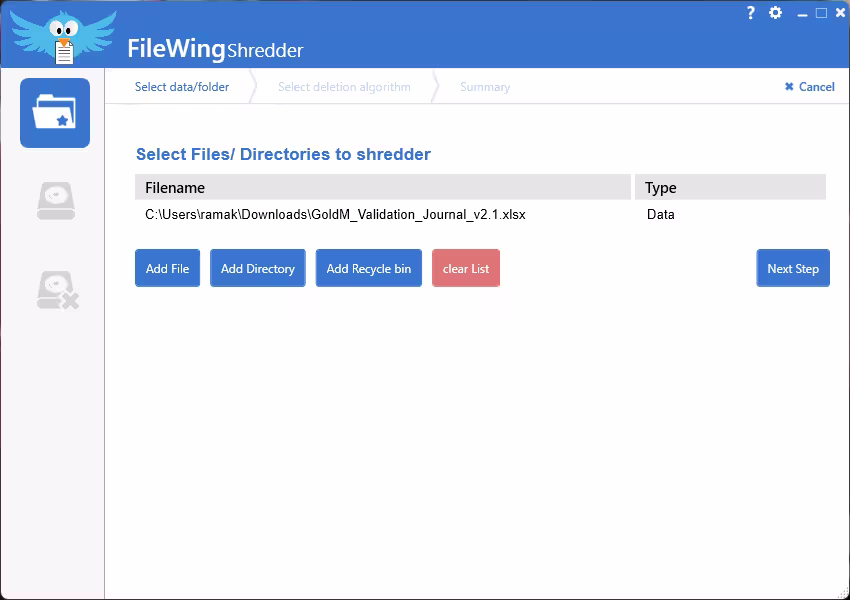This screenshot has height=600, width=850.
Task: Click the Add File button
Action: [168, 268]
